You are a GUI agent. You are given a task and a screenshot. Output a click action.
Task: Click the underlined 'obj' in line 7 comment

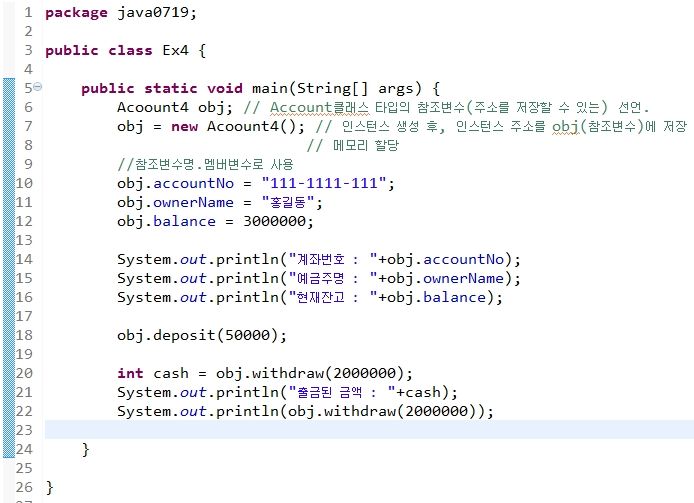(566, 127)
